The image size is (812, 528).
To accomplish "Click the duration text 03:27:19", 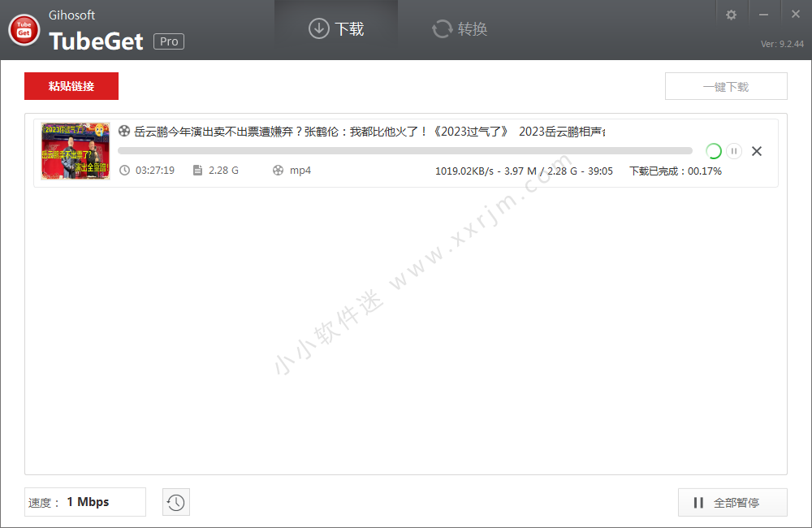I will [155, 171].
